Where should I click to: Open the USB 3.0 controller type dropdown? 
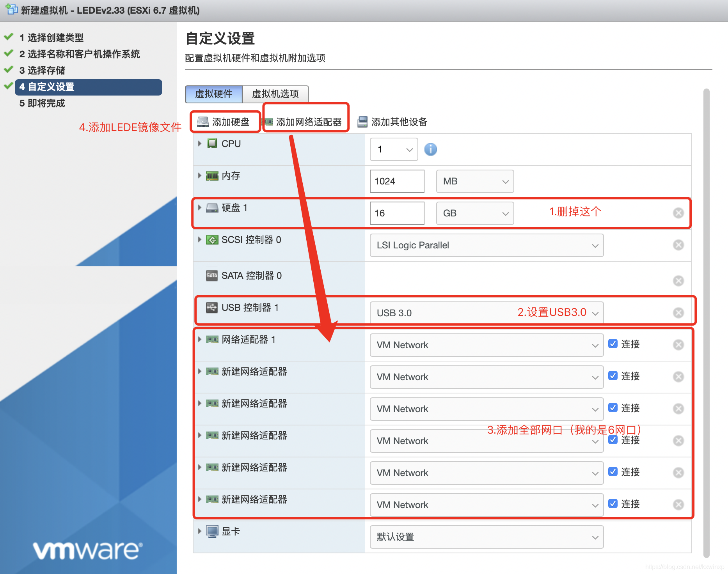(487, 313)
